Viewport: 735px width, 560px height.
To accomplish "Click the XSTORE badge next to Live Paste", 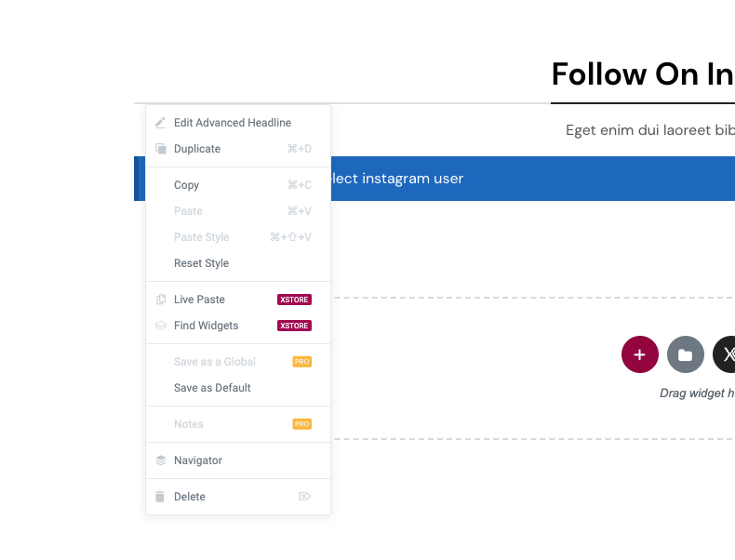I will click(x=294, y=300).
